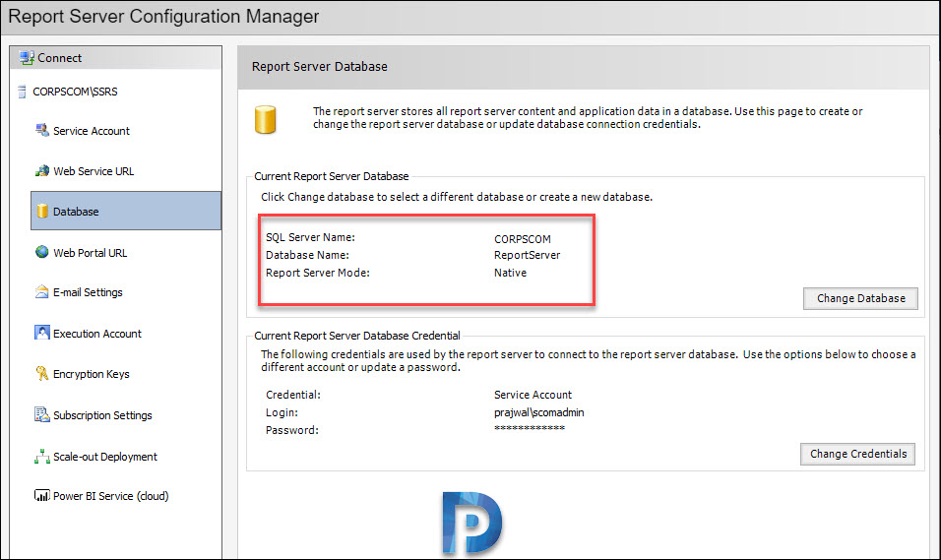The width and height of the screenshot is (941, 560).
Task: Click the Change Database button
Action: (x=860, y=298)
